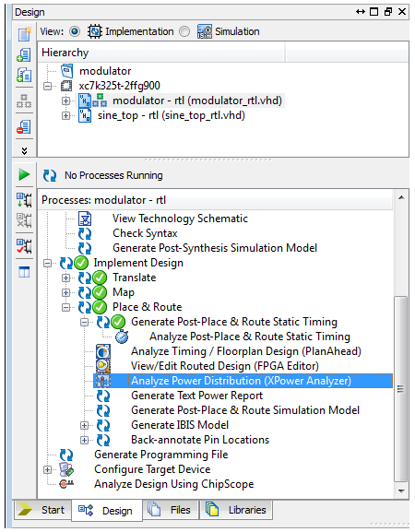Click the Float panel arrows icon

point(361,12)
